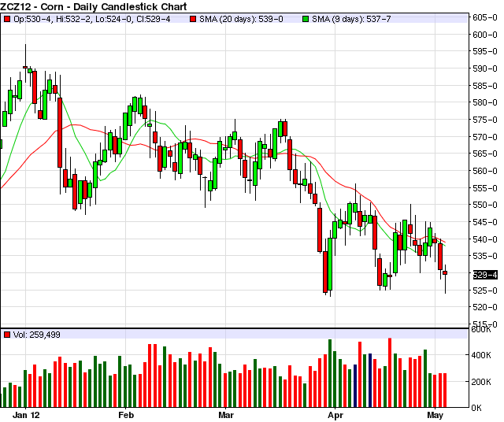This screenshot has width=504, height=422.
Task: Click the first dark blue volume bar in April
Action: [355, 386]
